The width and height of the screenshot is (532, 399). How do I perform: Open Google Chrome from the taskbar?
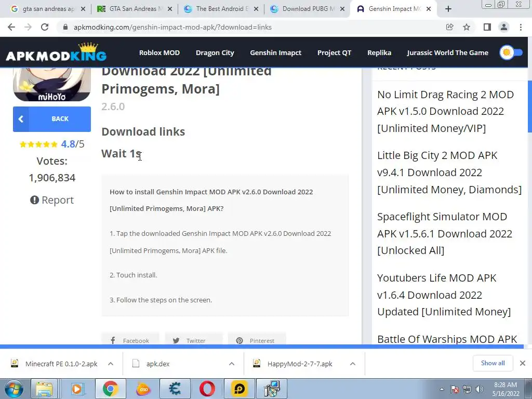(110, 389)
